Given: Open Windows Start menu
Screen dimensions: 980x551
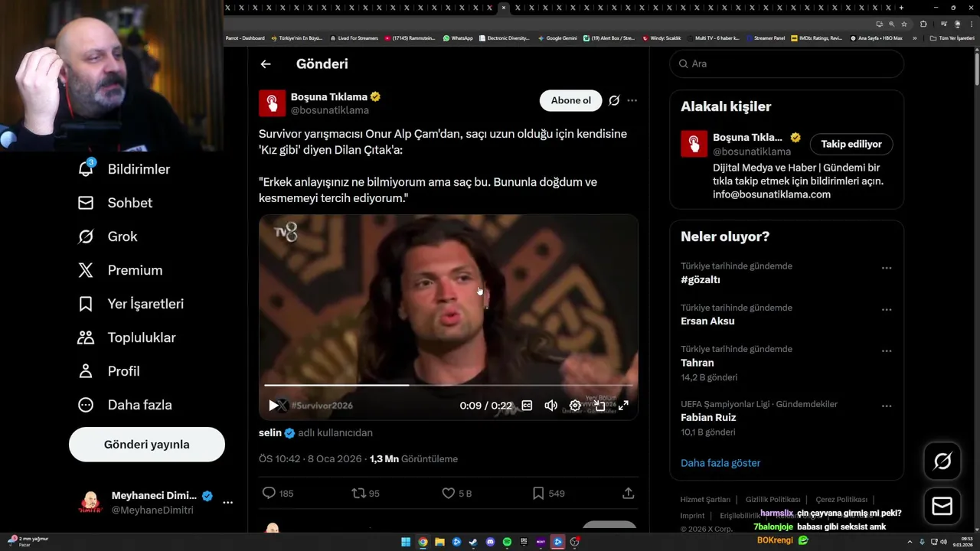Looking at the screenshot, I should [406, 542].
